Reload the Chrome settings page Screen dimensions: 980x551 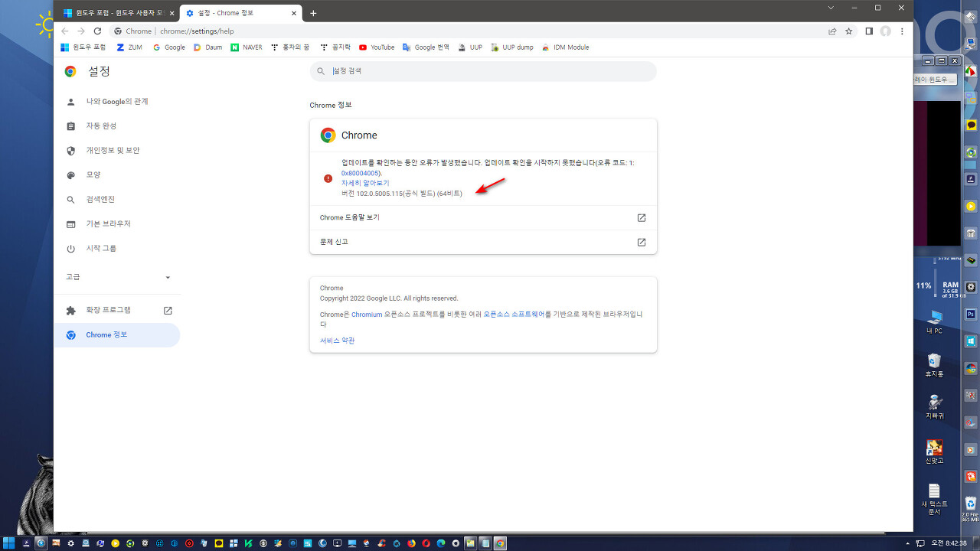tap(97, 31)
